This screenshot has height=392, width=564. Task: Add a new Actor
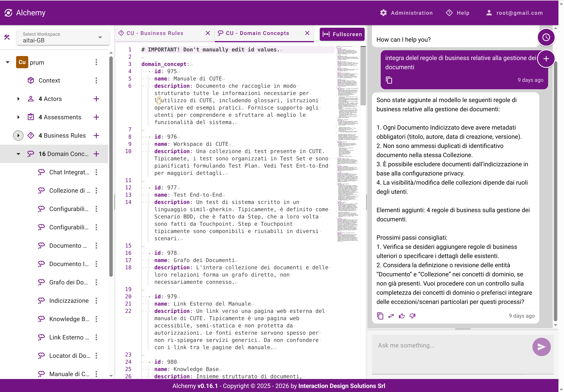pyautogui.click(x=96, y=99)
